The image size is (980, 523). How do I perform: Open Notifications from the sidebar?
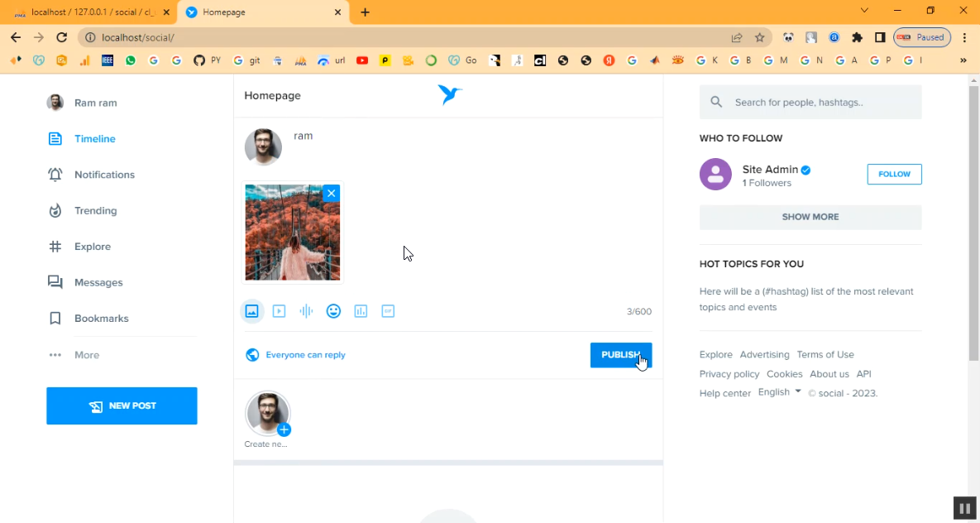(x=103, y=175)
